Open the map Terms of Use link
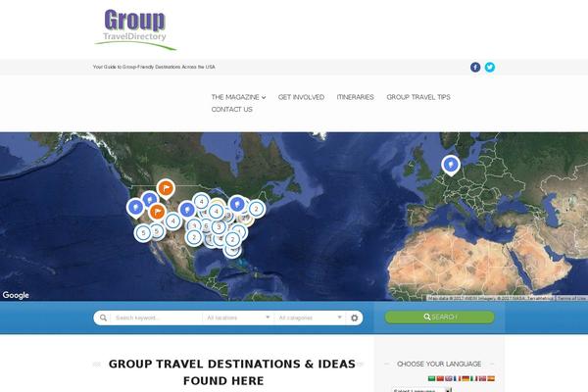Screen dimensions: 588x392 pos(571,298)
